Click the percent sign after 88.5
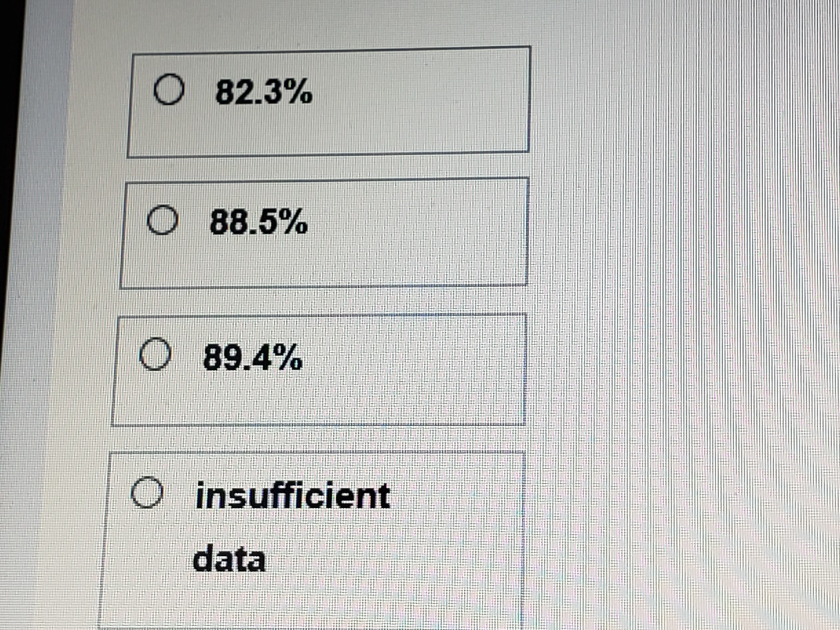 click(x=294, y=222)
